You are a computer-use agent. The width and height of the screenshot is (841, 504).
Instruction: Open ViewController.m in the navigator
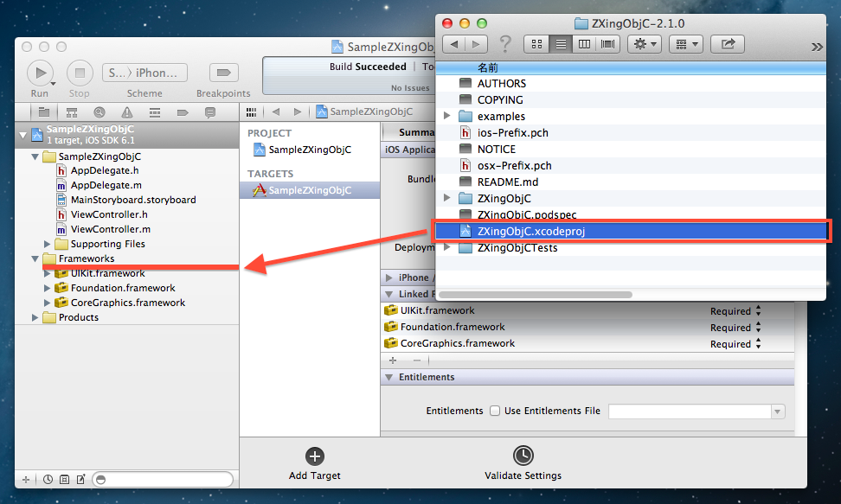coord(111,229)
